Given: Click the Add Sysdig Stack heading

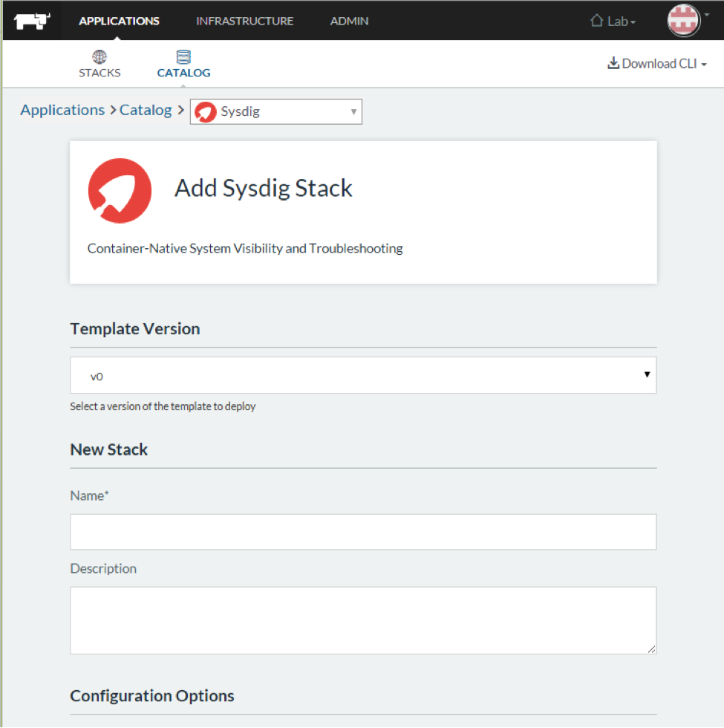Looking at the screenshot, I should coord(263,188).
